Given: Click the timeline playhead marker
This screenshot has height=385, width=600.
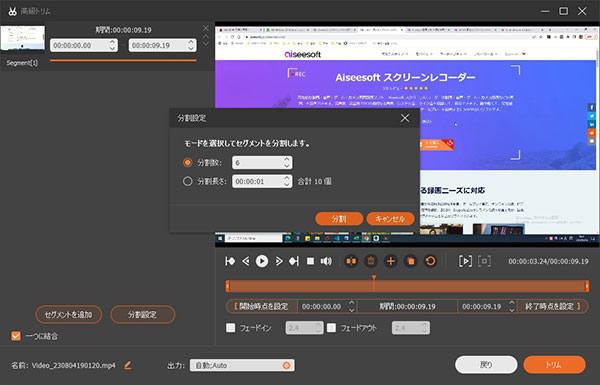Looking at the screenshot, I should pyautogui.click(x=374, y=278).
